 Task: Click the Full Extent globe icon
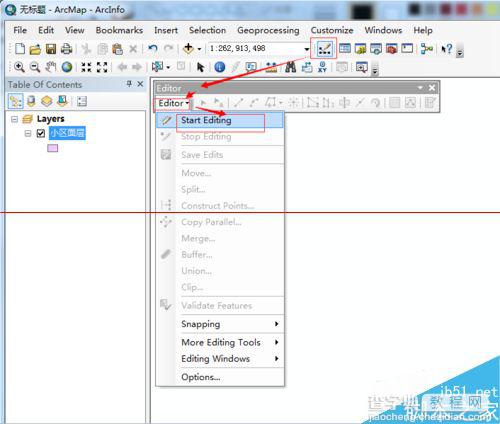[x=67, y=67]
